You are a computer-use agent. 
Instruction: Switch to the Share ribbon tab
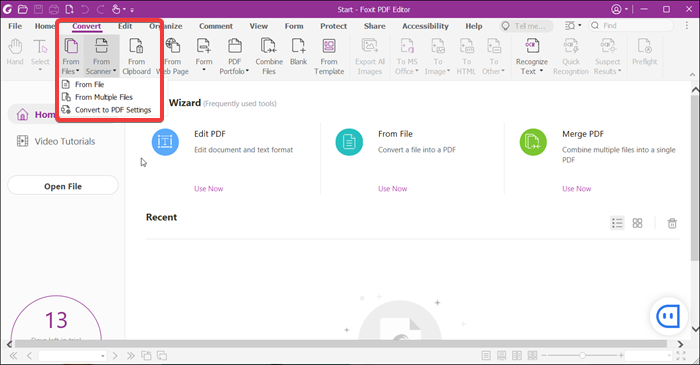(375, 26)
